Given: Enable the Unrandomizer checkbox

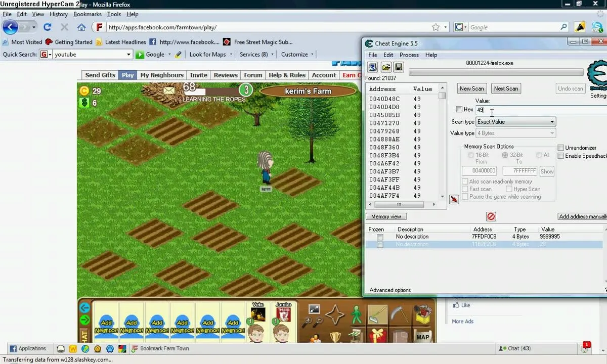Looking at the screenshot, I should [x=560, y=148].
